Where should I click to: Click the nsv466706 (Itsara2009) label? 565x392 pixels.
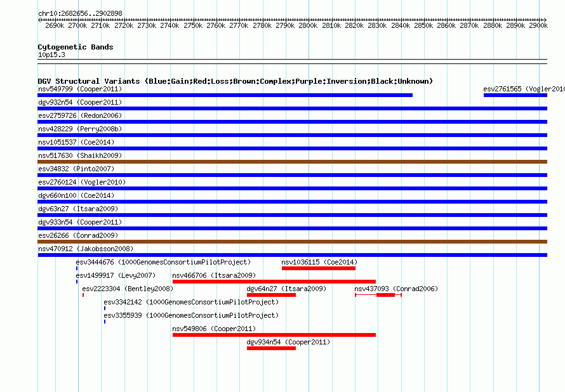[x=214, y=275]
